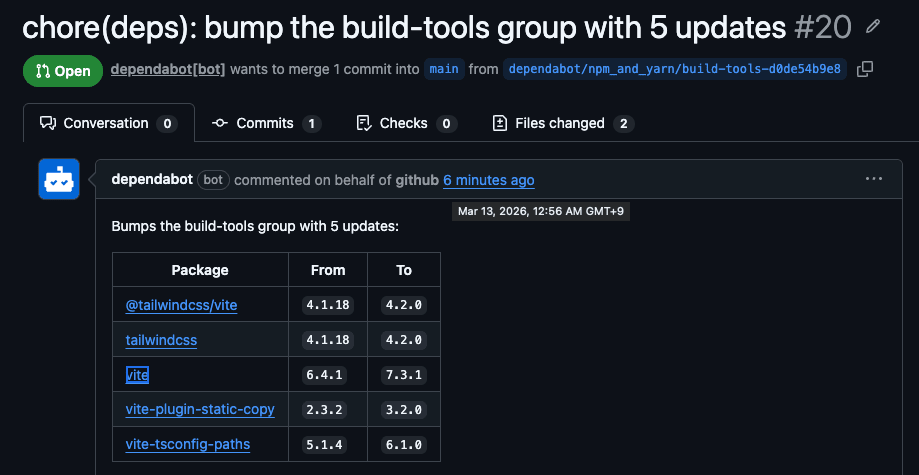Image resolution: width=919 pixels, height=475 pixels.
Task: Open the tailwindcss package link
Action: 161,340
